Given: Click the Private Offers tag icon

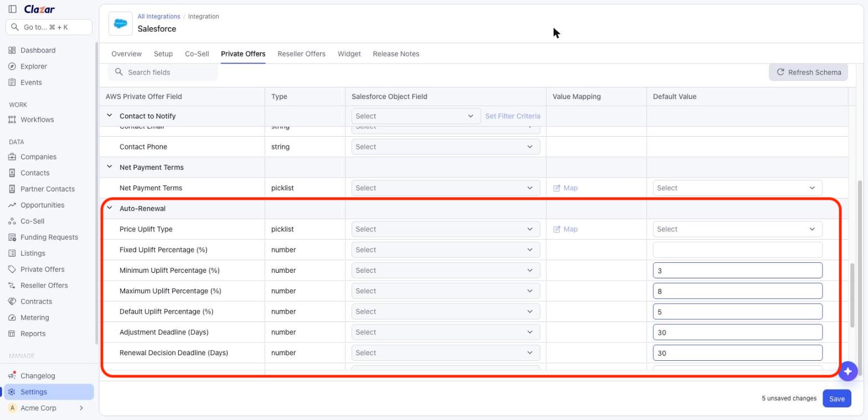Looking at the screenshot, I should pyautogui.click(x=12, y=269).
